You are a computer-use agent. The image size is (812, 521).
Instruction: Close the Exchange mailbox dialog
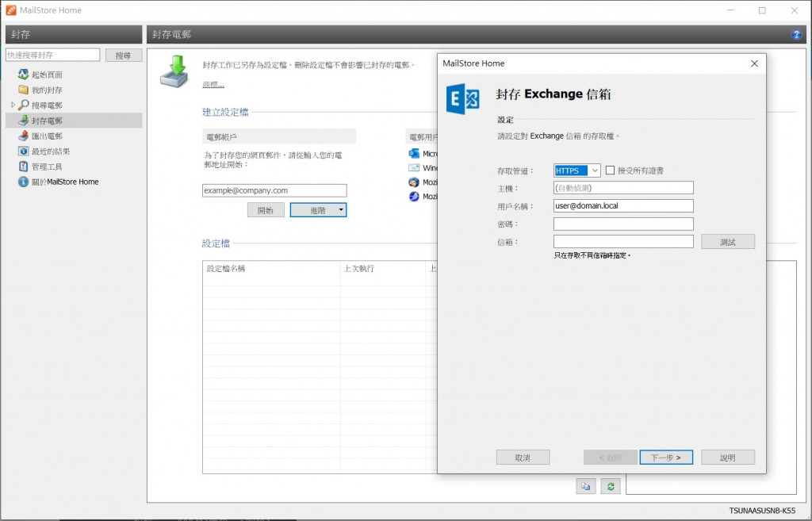point(755,63)
